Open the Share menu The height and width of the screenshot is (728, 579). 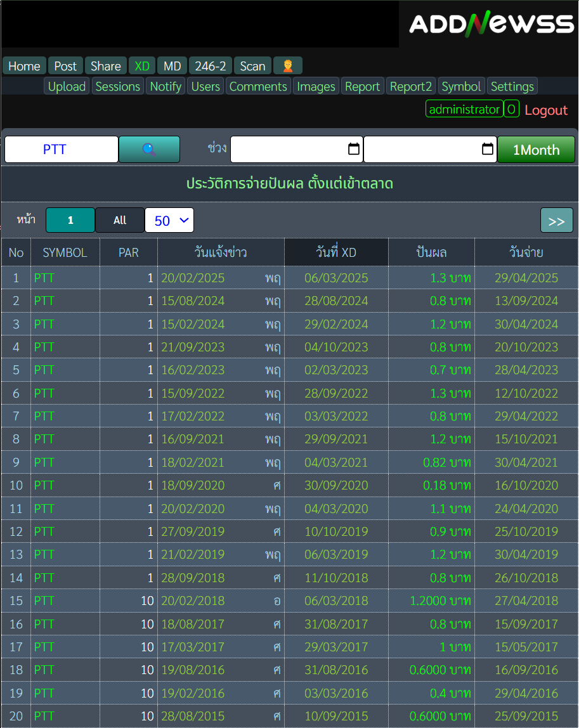[106, 66]
